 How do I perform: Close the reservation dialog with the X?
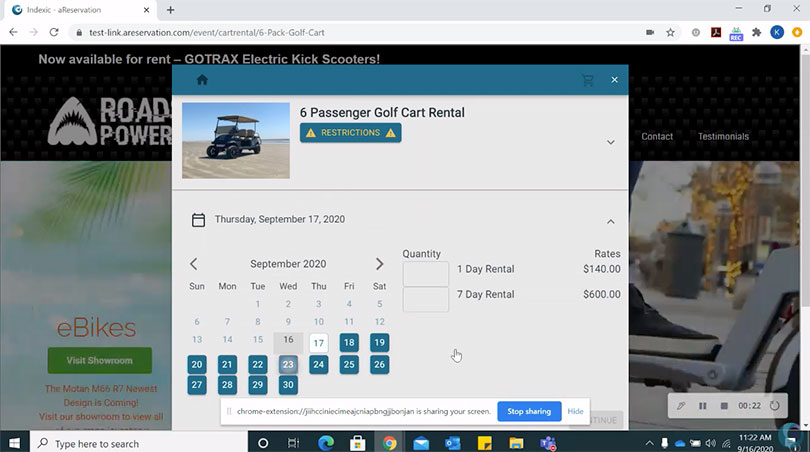(614, 80)
